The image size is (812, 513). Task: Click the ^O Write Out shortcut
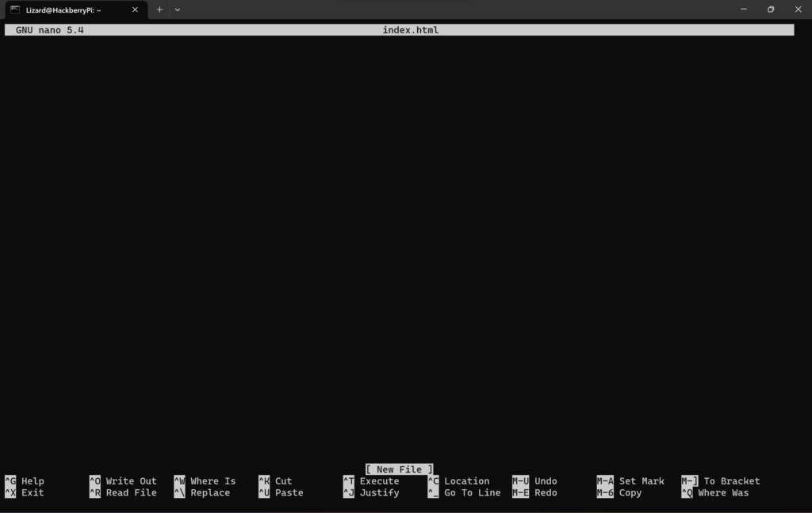(123, 481)
